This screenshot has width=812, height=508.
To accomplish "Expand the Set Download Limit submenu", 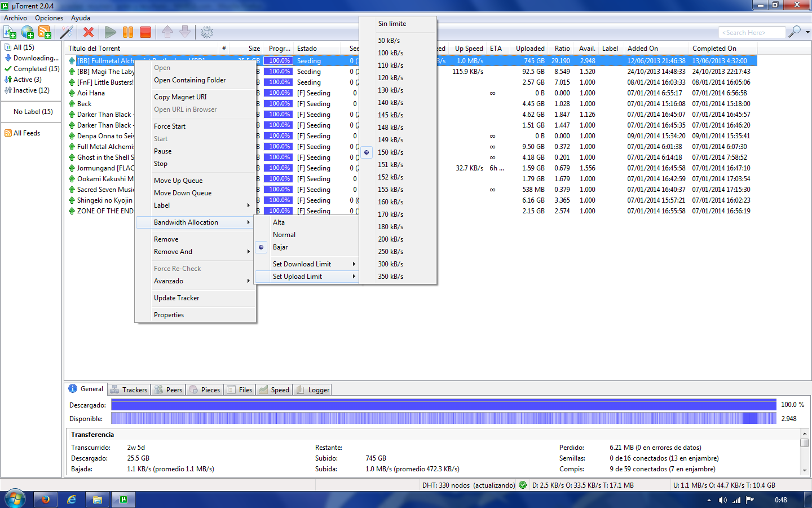I will click(307, 264).
